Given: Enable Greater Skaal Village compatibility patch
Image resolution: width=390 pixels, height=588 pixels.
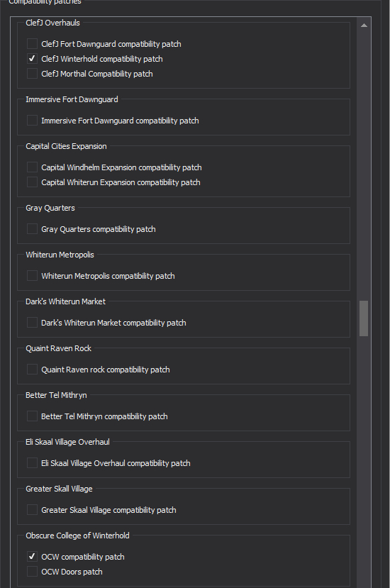Looking at the screenshot, I should 32,510.
